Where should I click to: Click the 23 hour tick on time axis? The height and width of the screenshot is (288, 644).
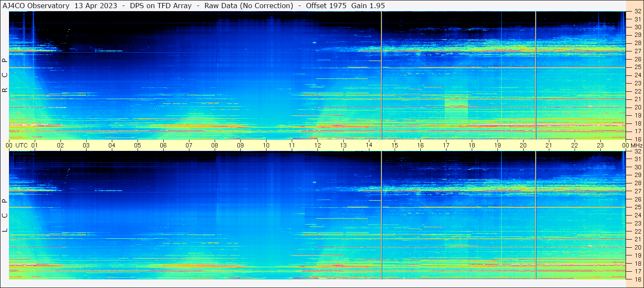click(x=600, y=145)
